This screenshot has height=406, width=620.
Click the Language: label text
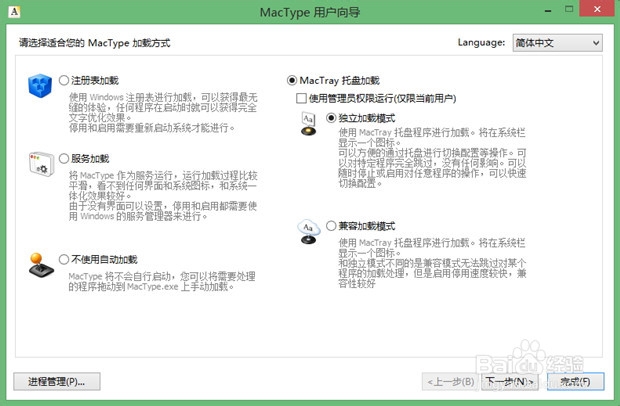point(481,42)
